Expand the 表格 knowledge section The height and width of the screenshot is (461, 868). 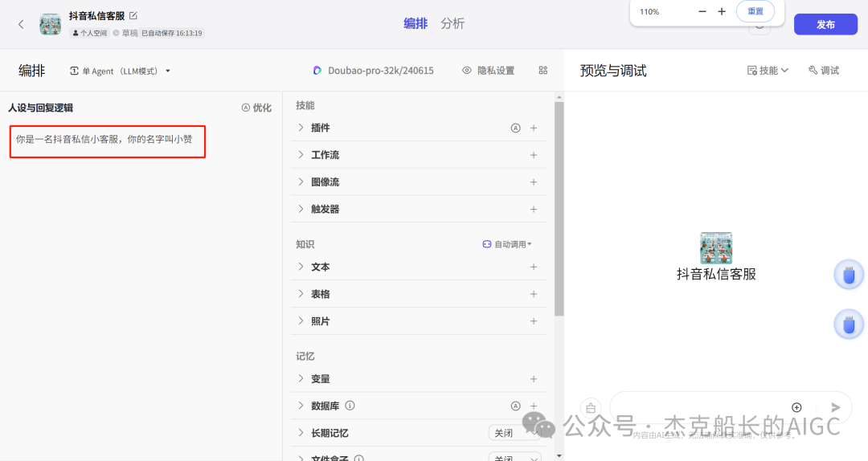pos(301,294)
